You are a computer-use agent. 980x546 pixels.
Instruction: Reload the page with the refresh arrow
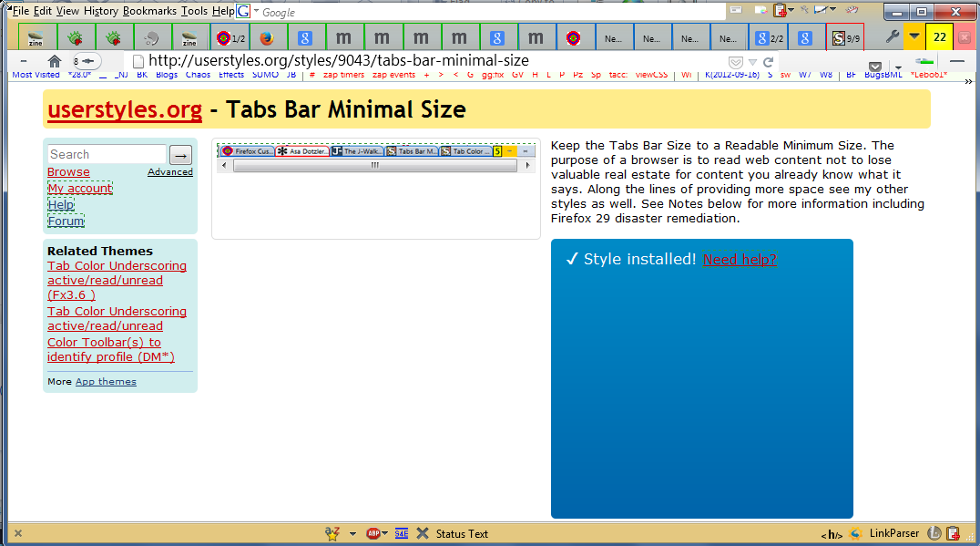tap(768, 62)
